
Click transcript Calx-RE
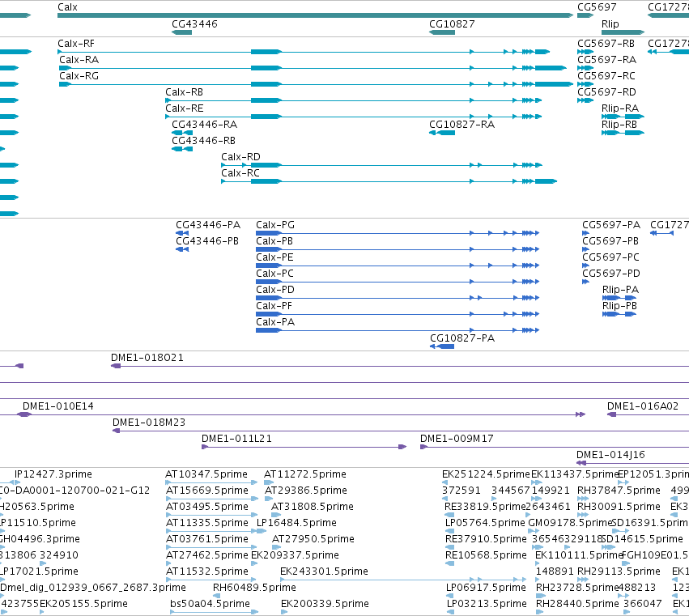184,108
